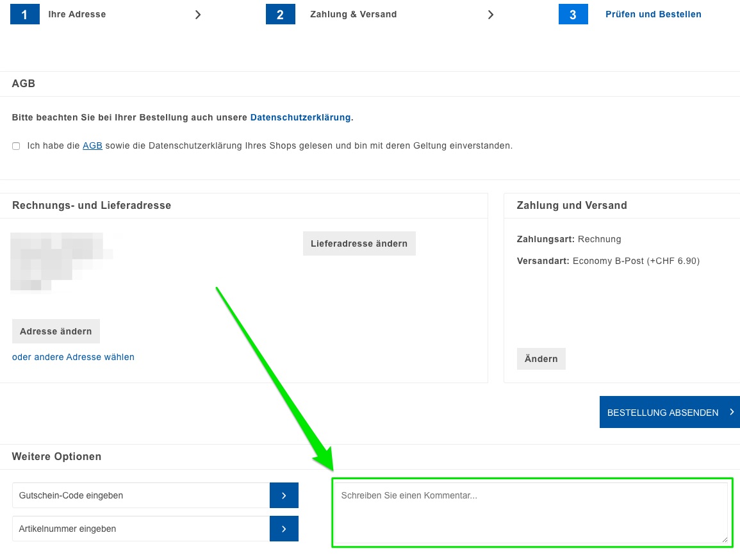Viewport: 740px width, 560px height.
Task: Choose oder andere Adresse wählen link
Action: click(73, 357)
